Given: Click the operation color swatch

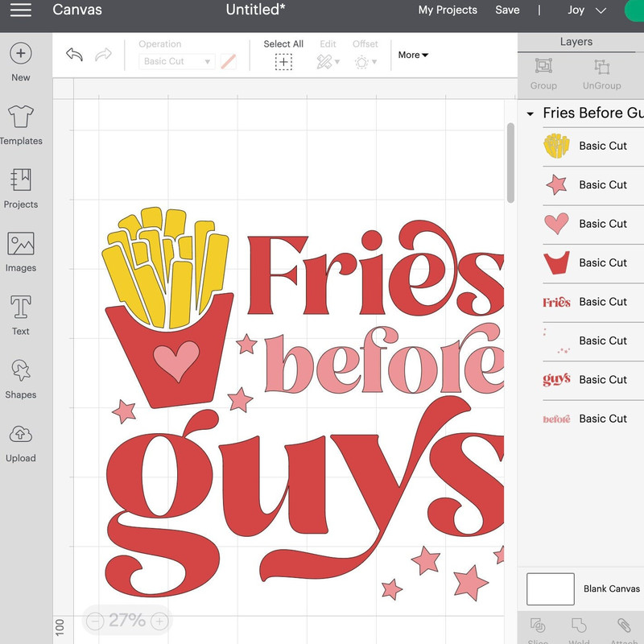Looking at the screenshot, I should (x=229, y=61).
